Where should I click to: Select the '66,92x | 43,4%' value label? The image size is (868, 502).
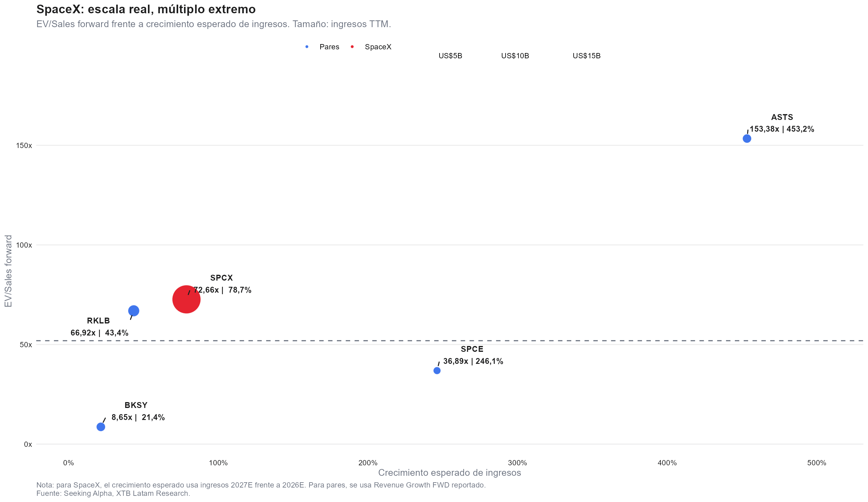click(100, 333)
